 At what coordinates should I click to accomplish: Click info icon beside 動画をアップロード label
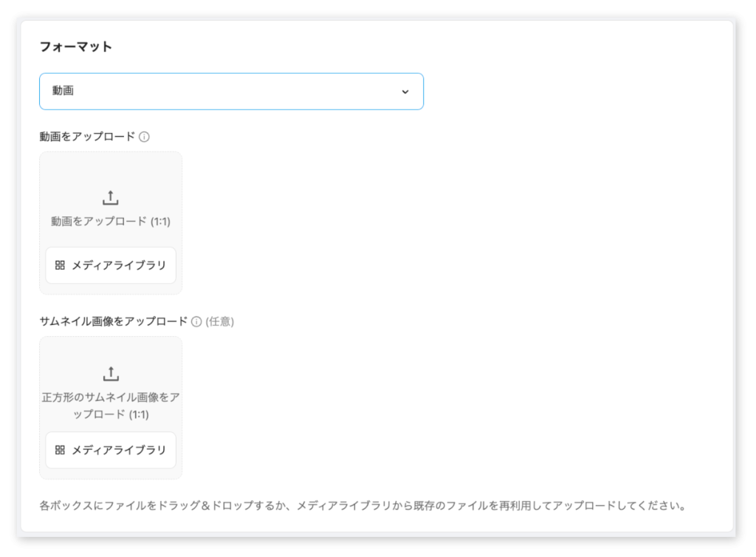click(145, 137)
